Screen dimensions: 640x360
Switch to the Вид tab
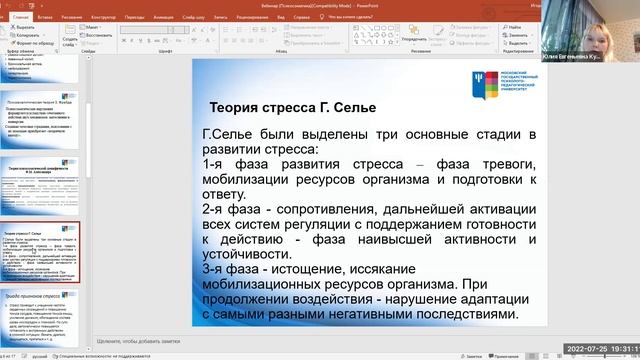pyautogui.click(x=281, y=17)
